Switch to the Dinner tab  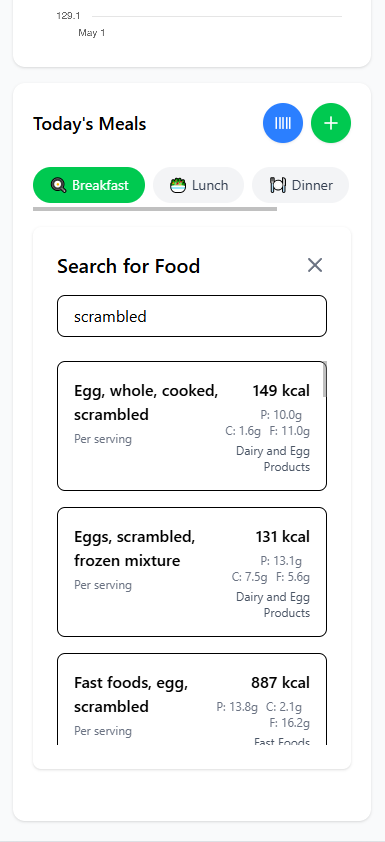[x=300, y=185]
